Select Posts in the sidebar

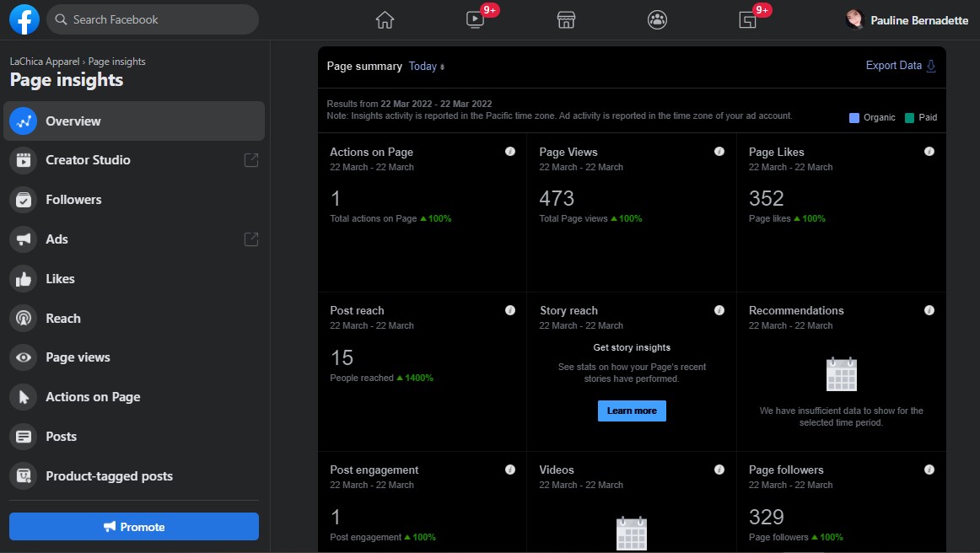pyautogui.click(x=134, y=437)
